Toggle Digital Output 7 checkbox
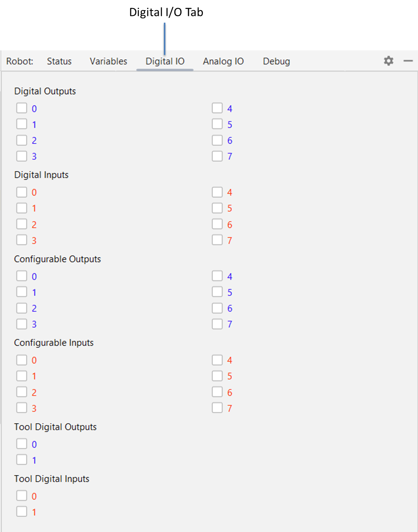The width and height of the screenshot is (418, 532). point(217,156)
